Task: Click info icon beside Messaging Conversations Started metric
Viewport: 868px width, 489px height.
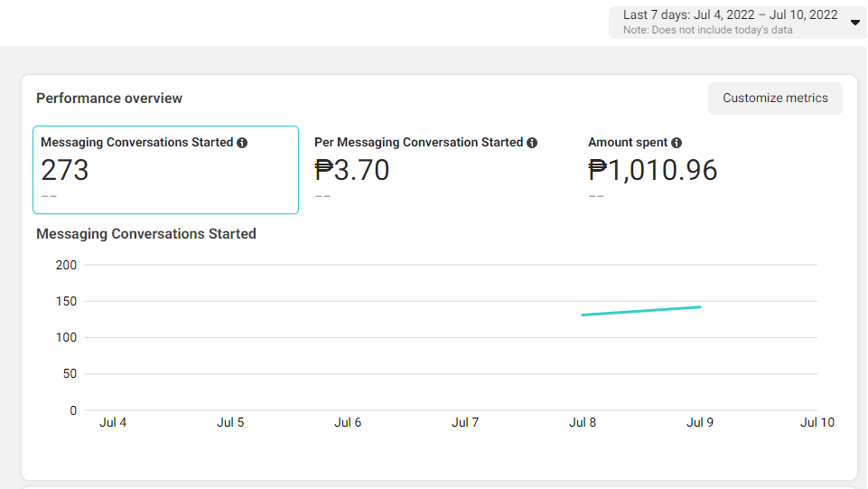Action: (x=242, y=143)
